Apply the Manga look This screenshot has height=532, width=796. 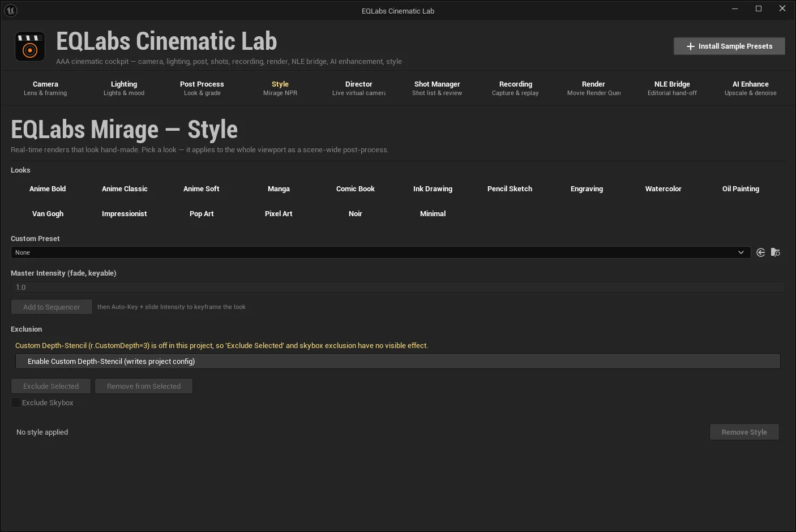(279, 189)
